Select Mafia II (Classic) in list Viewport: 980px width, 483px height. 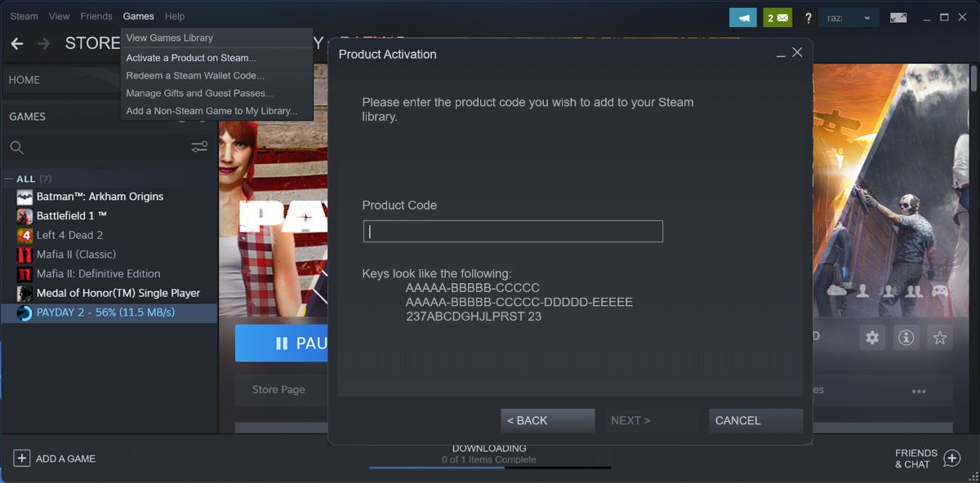(x=76, y=255)
